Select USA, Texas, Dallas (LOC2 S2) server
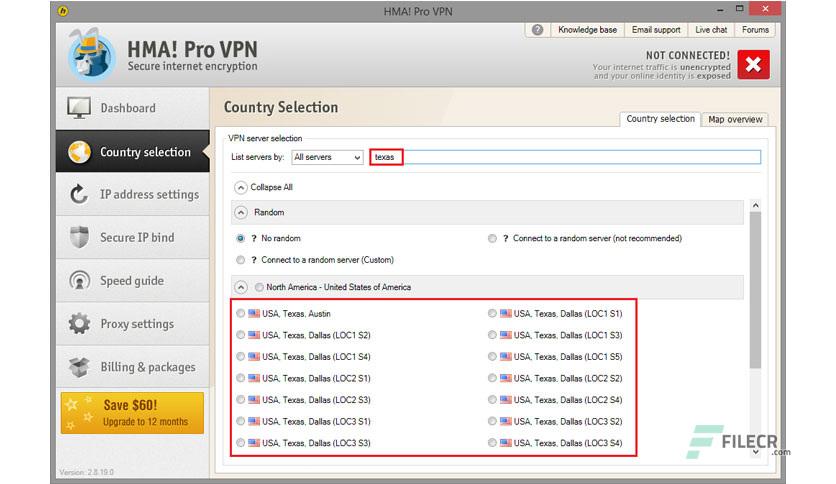The width and height of the screenshot is (836, 484). [x=492, y=378]
